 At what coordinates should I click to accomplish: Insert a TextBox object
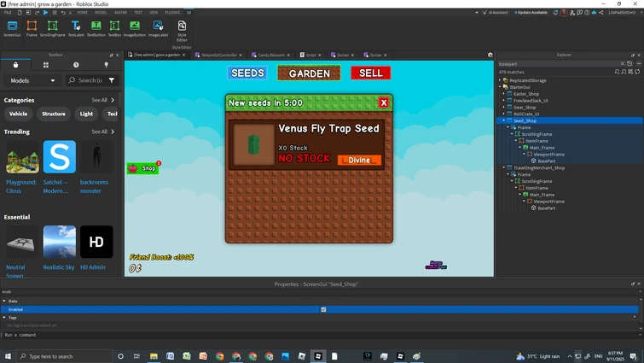click(114, 28)
